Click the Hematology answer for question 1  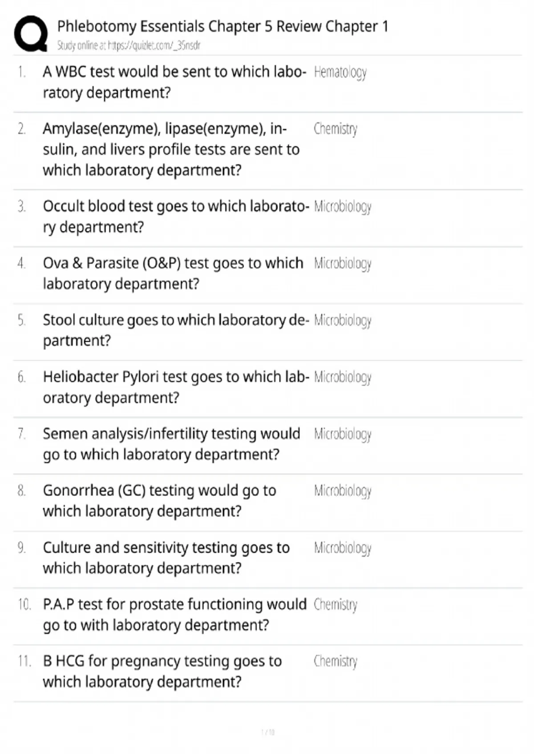pos(340,72)
